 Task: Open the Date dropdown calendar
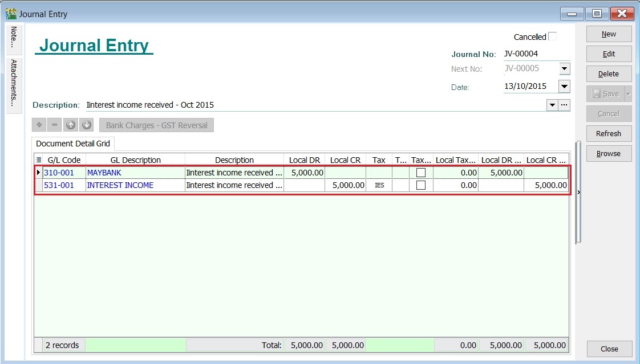coord(564,87)
